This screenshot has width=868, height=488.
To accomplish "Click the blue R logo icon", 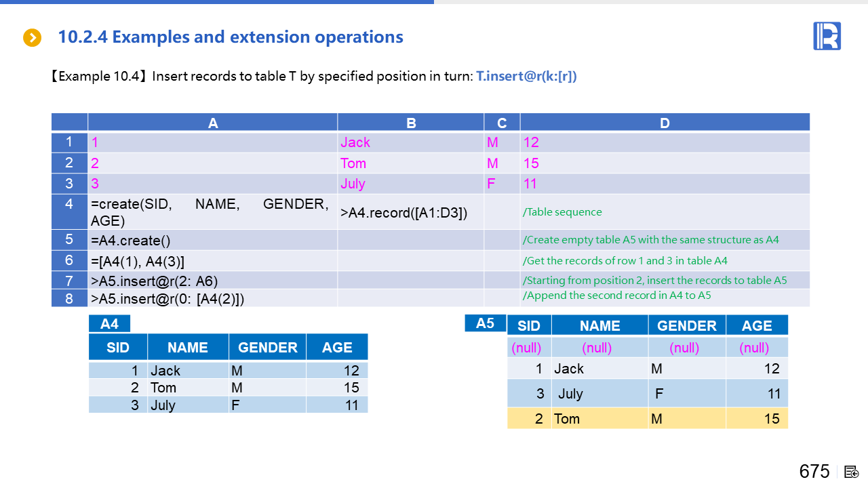I will (x=827, y=36).
